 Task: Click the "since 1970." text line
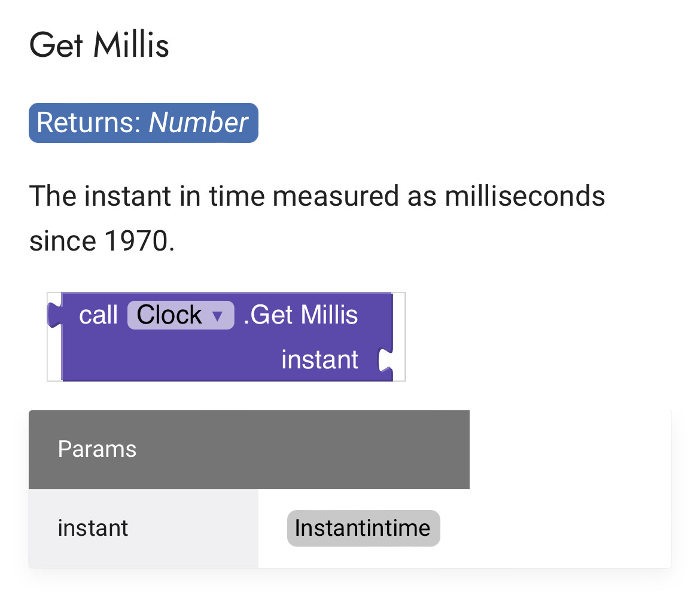point(102,241)
